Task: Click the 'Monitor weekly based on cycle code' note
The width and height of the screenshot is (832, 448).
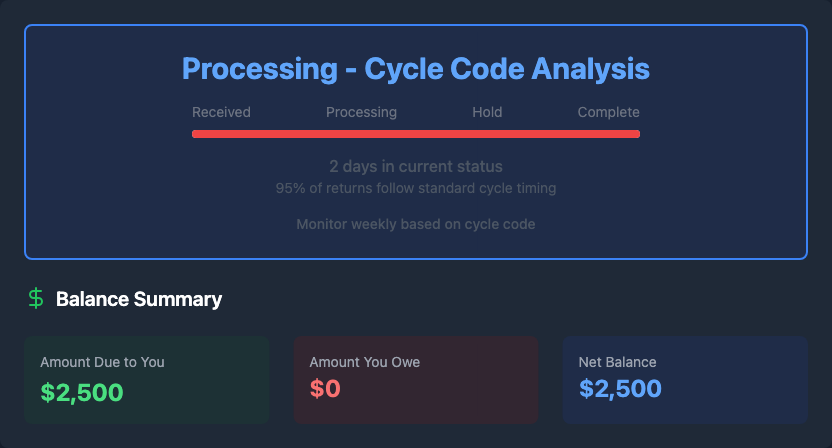Action: tap(416, 224)
